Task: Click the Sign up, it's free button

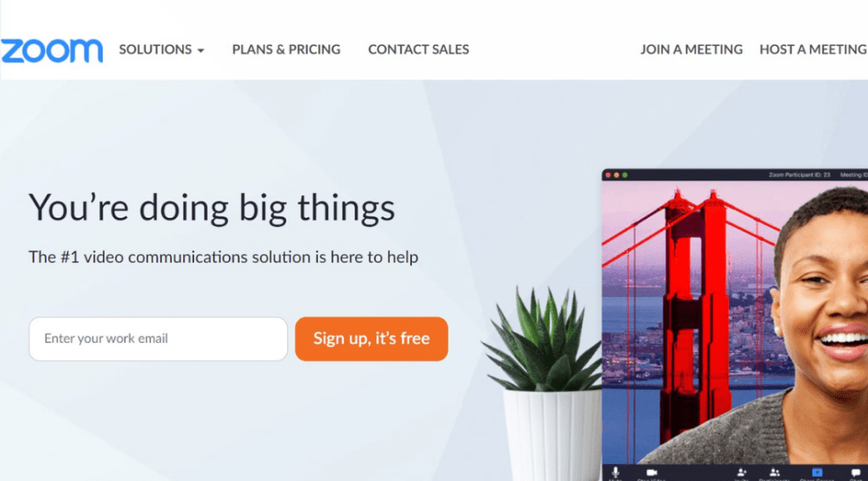Action: tap(371, 339)
